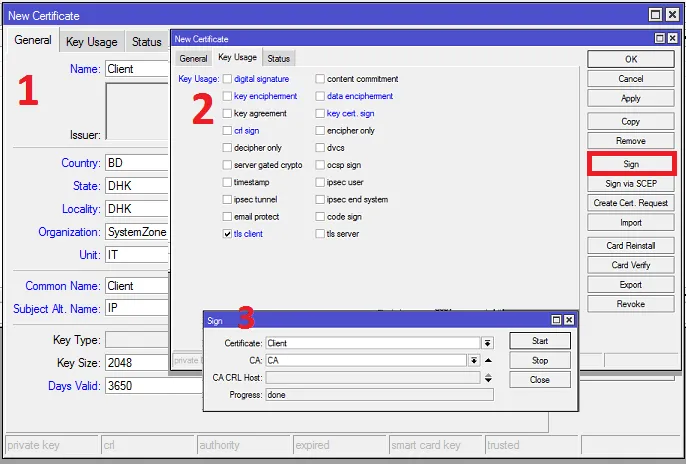Tick the data encipherment checkbox

click(x=320, y=96)
